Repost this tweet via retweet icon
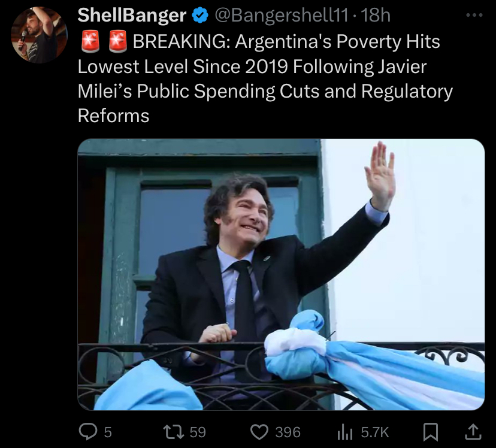Image resolution: width=496 pixels, height=448 pixels. click(x=173, y=432)
